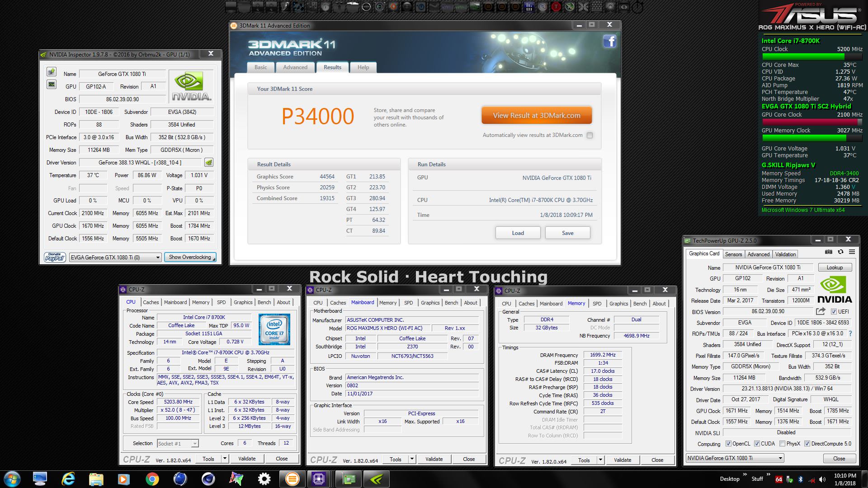The height and width of the screenshot is (488, 868).
Task: Click the PayPal Donate icon
Action: (55, 257)
